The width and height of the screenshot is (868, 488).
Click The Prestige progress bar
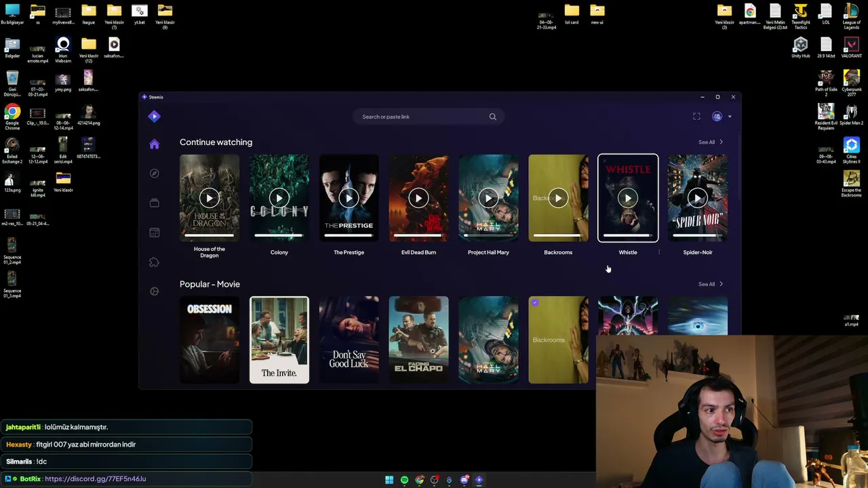click(x=349, y=236)
